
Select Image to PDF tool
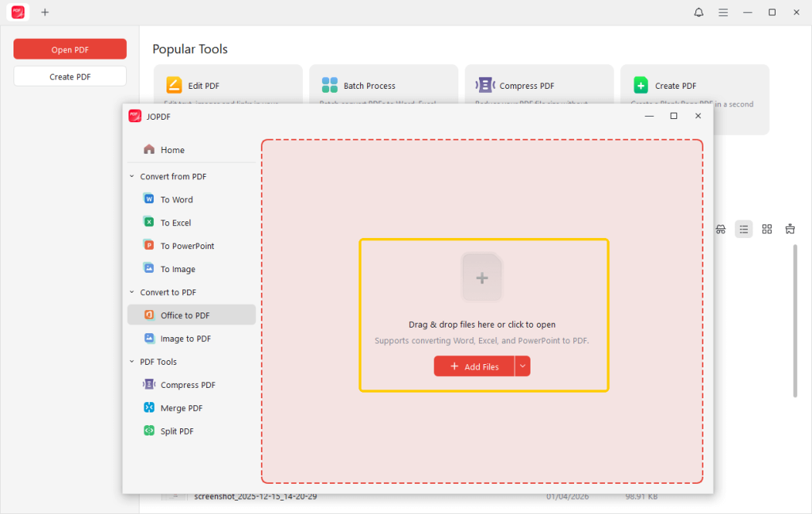(x=185, y=339)
